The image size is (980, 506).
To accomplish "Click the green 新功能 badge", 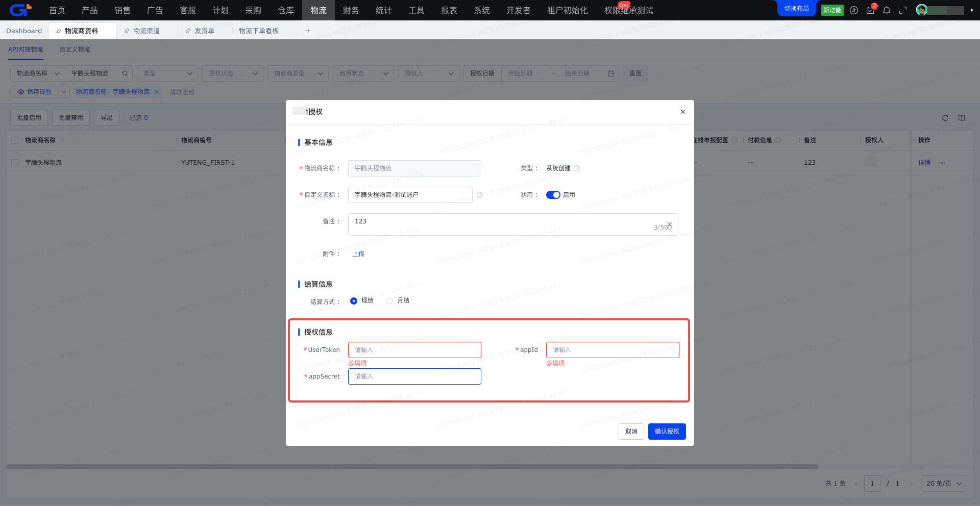I will tap(832, 10).
